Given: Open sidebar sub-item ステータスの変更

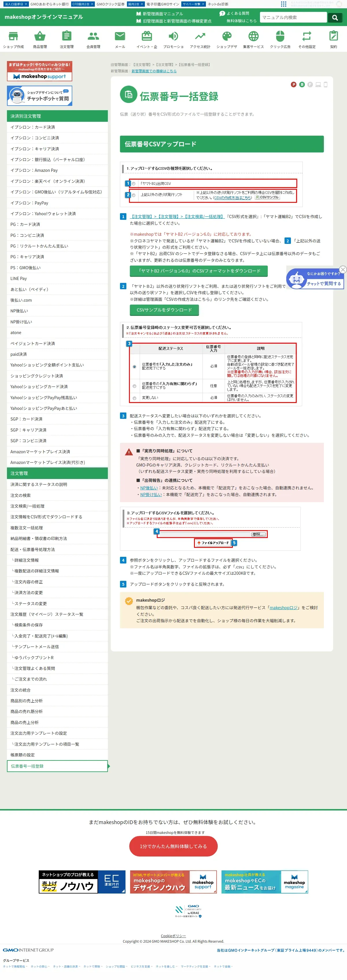Looking at the screenshot, I should pyautogui.click(x=57, y=603).
